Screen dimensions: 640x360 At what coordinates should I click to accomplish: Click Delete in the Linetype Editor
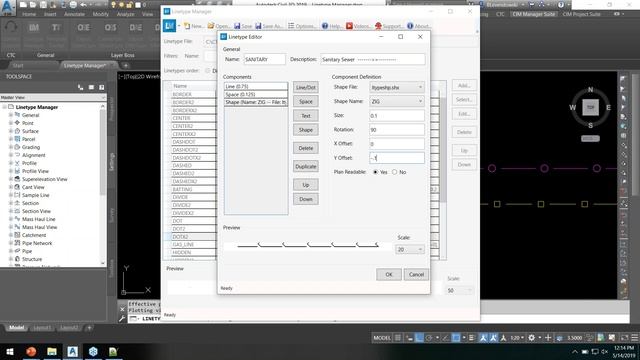[x=306, y=148]
